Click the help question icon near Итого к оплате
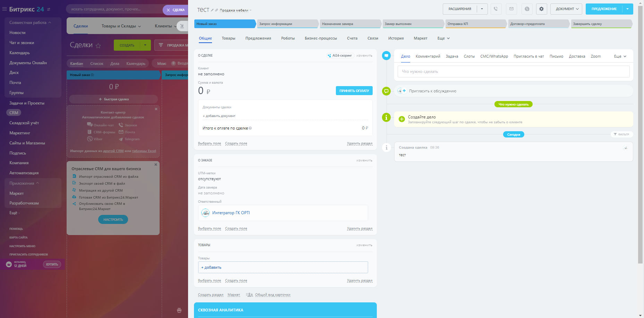644x318 pixels. click(250, 128)
